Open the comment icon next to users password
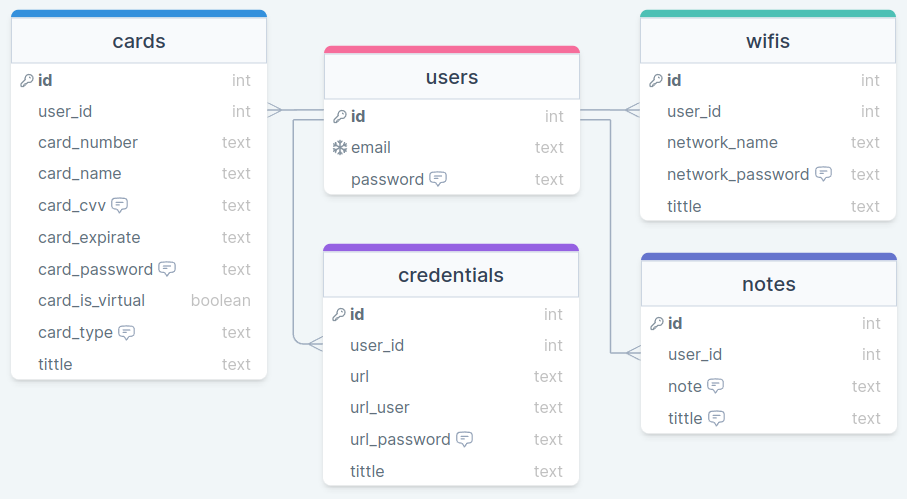The image size is (907, 499). [x=438, y=179]
